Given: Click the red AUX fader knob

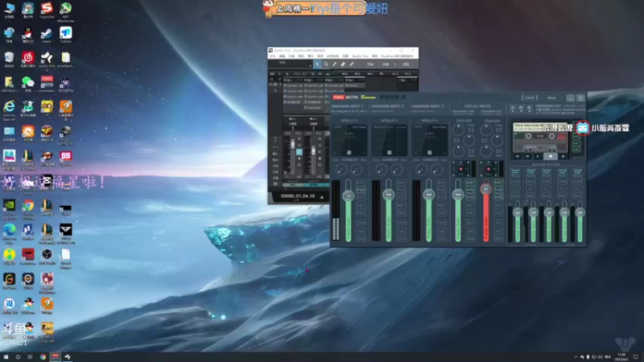Looking at the screenshot, I should click(486, 189).
